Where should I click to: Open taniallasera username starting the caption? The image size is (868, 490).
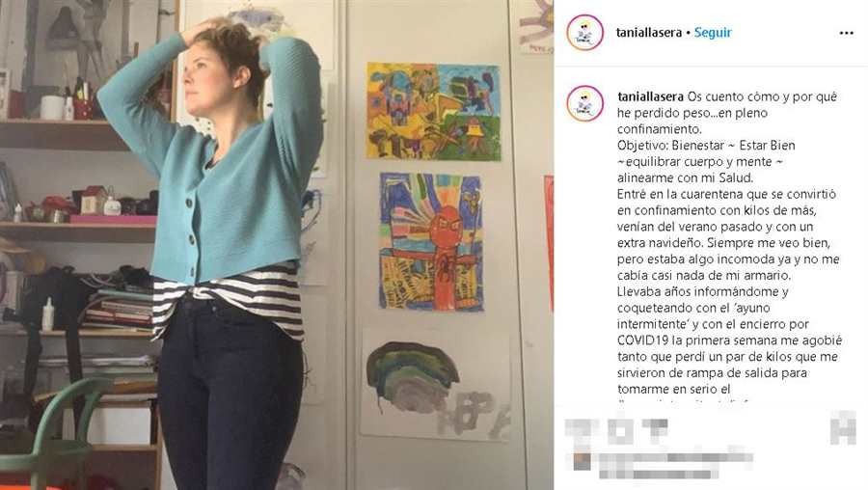(650, 96)
